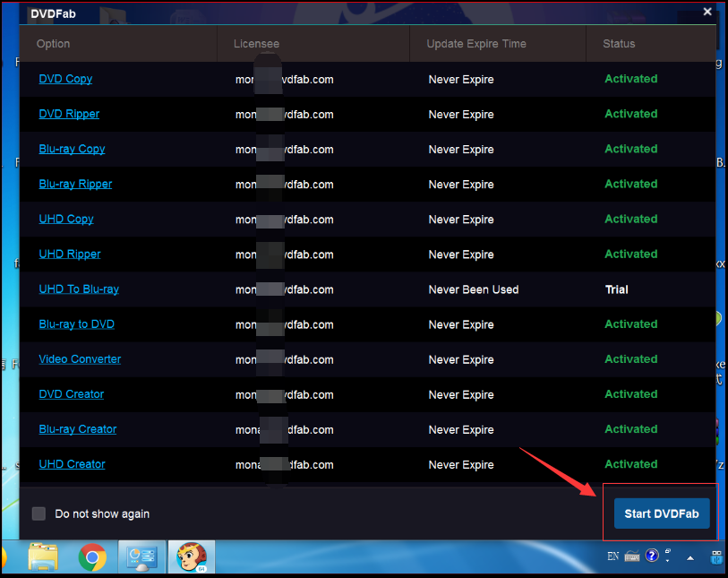Click Never Expire in DVD Ripper row

461,115
